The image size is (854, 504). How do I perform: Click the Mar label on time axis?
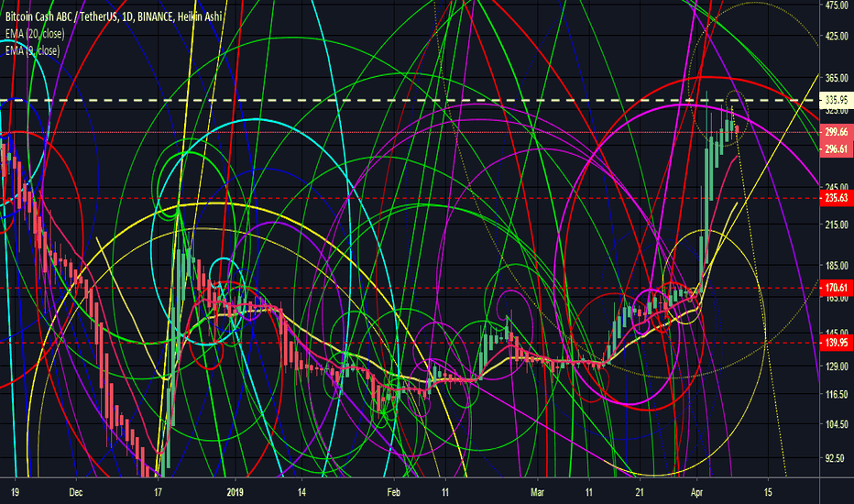[x=537, y=493]
